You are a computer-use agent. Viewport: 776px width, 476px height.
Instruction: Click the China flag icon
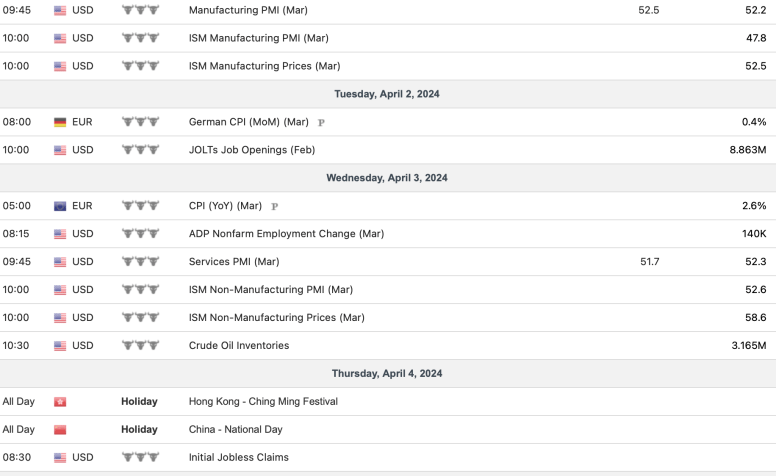(x=60, y=430)
